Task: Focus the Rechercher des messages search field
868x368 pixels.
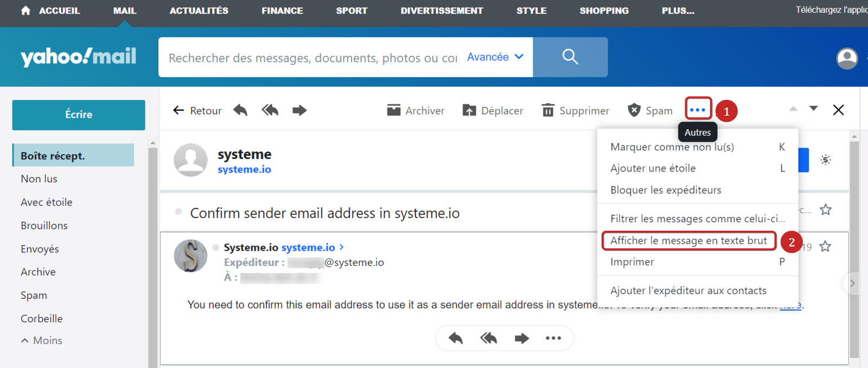Action: point(312,58)
